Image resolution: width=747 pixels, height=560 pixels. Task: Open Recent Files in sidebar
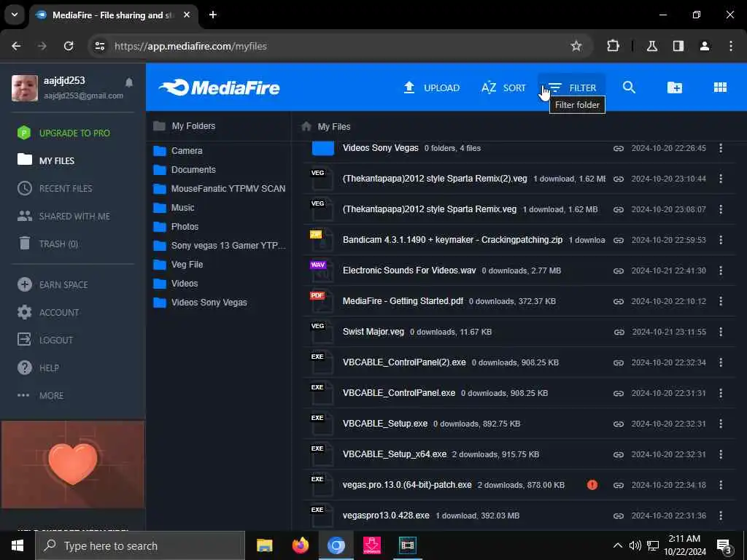[x=55, y=188]
